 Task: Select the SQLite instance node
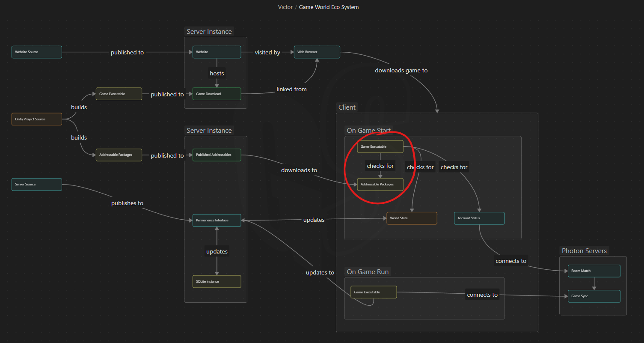pyautogui.click(x=217, y=282)
